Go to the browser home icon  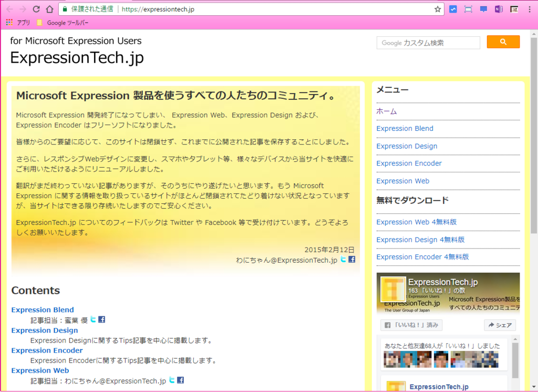(50, 9)
